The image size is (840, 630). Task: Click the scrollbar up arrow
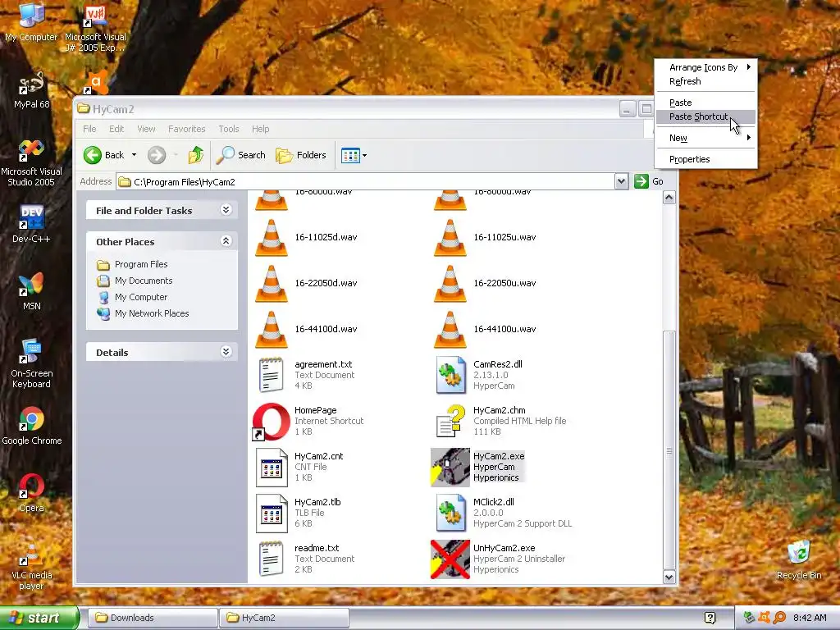point(669,198)
